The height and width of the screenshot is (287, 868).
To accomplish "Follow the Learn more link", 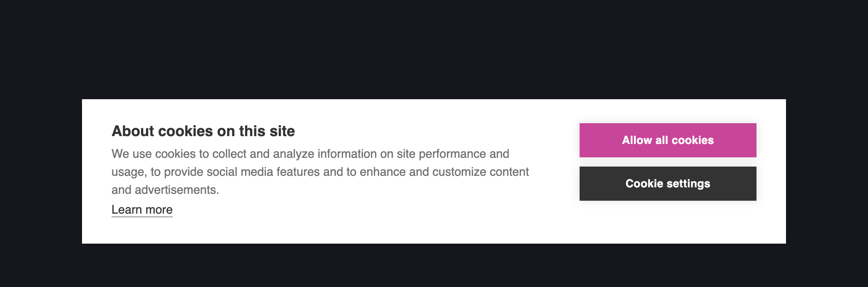I will 142,210.
